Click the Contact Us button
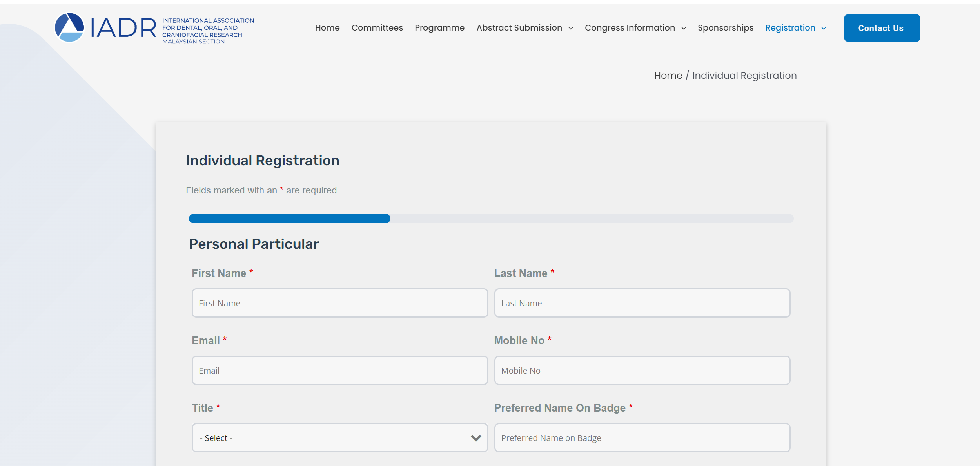The image size is (980, 470). (881, 28)
